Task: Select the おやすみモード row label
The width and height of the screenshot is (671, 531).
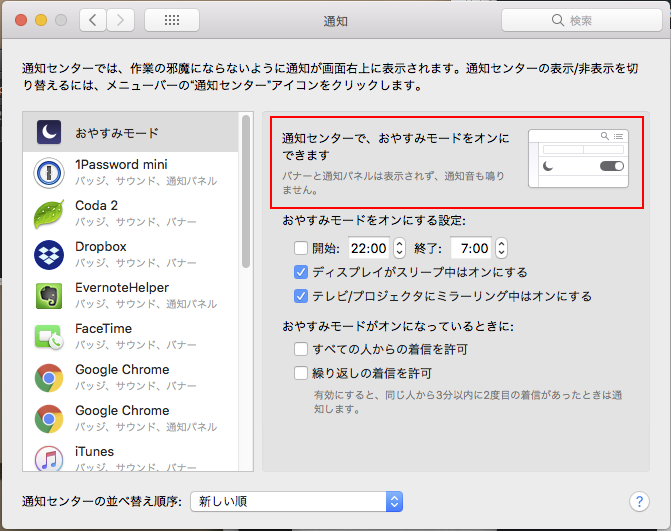Action: tap(117, 133)
